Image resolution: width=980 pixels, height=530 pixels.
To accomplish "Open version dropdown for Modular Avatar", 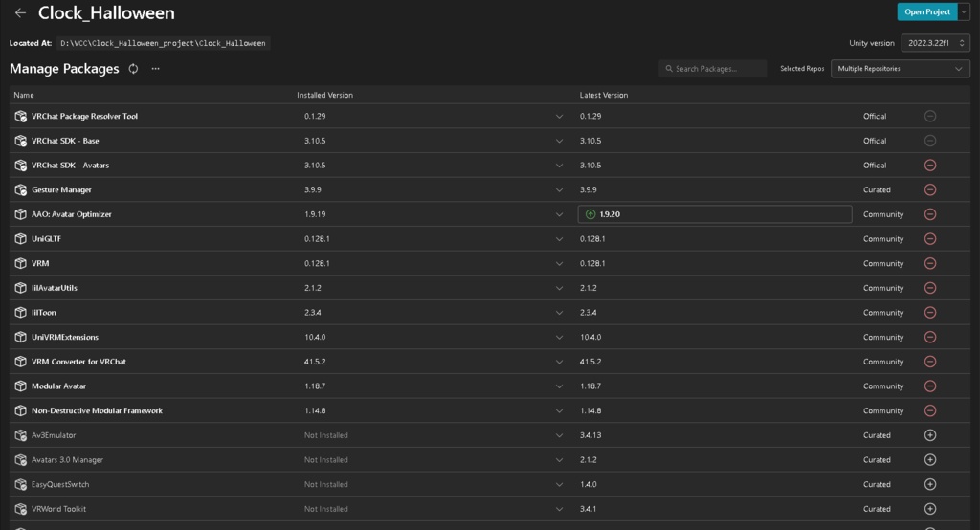I will point(559,386).
